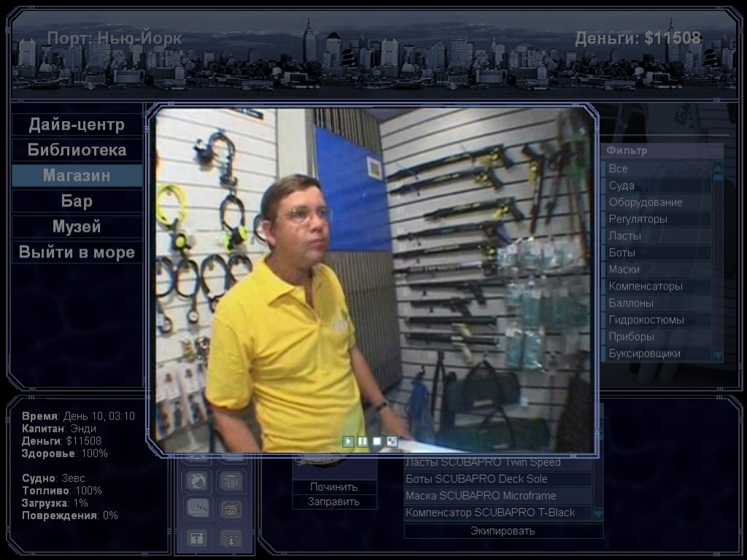
Task: Click the Экипировать equip button
Action: pos(503,531)
